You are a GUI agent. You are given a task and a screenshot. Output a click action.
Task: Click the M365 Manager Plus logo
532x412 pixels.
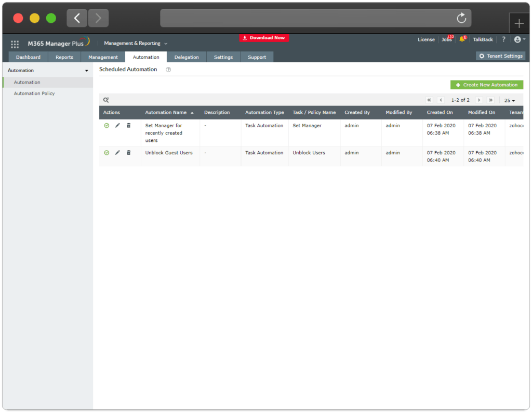58,43
